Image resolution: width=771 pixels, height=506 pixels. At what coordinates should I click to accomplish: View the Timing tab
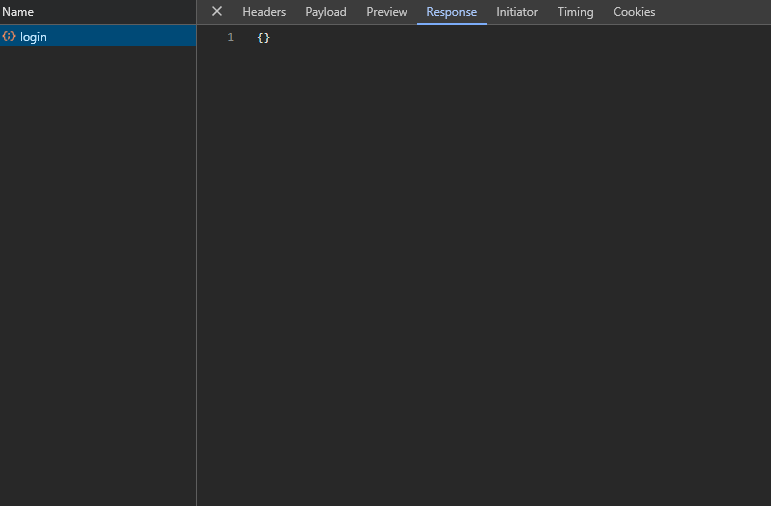pos(575,12)
